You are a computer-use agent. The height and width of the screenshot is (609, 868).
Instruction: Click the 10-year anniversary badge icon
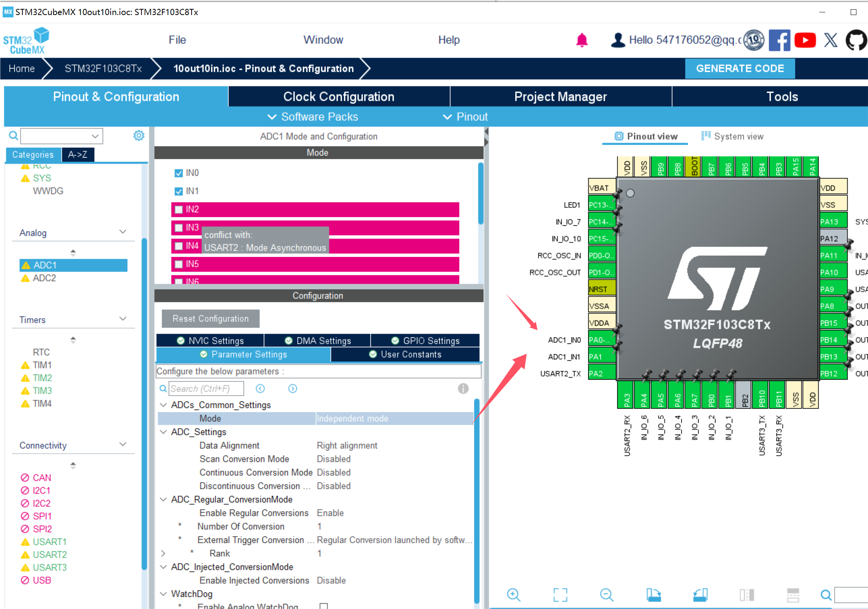point(754,40)
